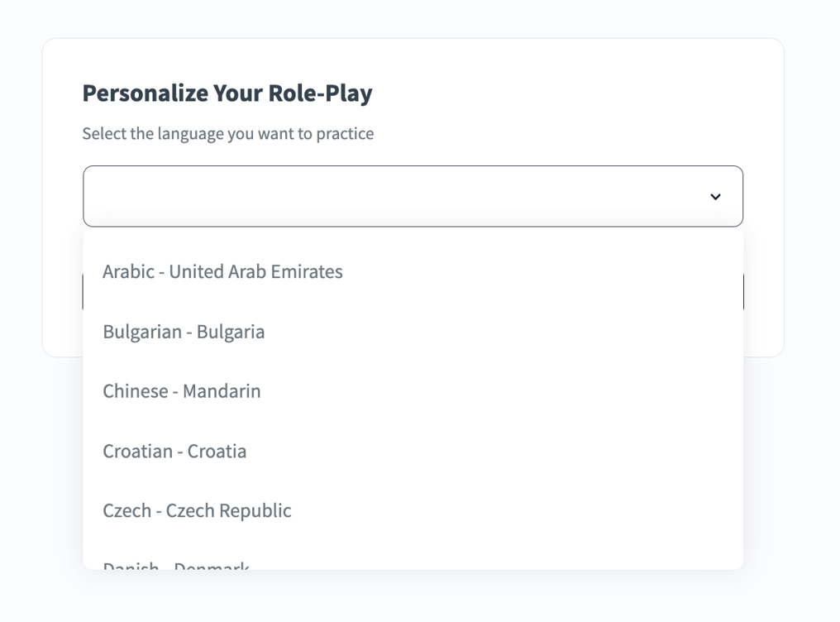Choose Czech - Czech Republic
The width and height of the screenshot is (840, 622).
click(197, 510)
